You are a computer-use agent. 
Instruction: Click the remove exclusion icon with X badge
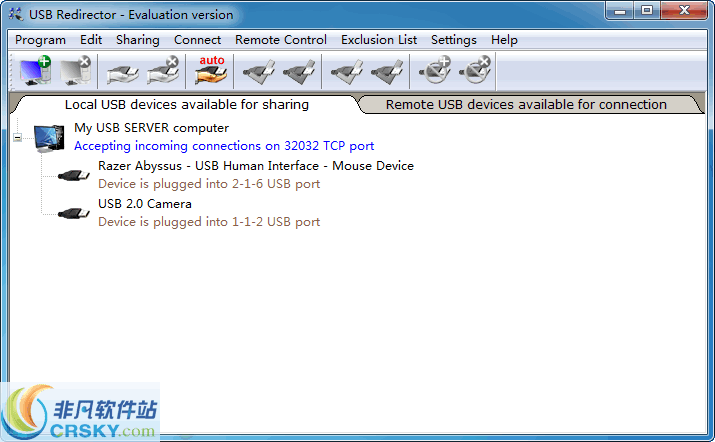[x=475, y=70]
